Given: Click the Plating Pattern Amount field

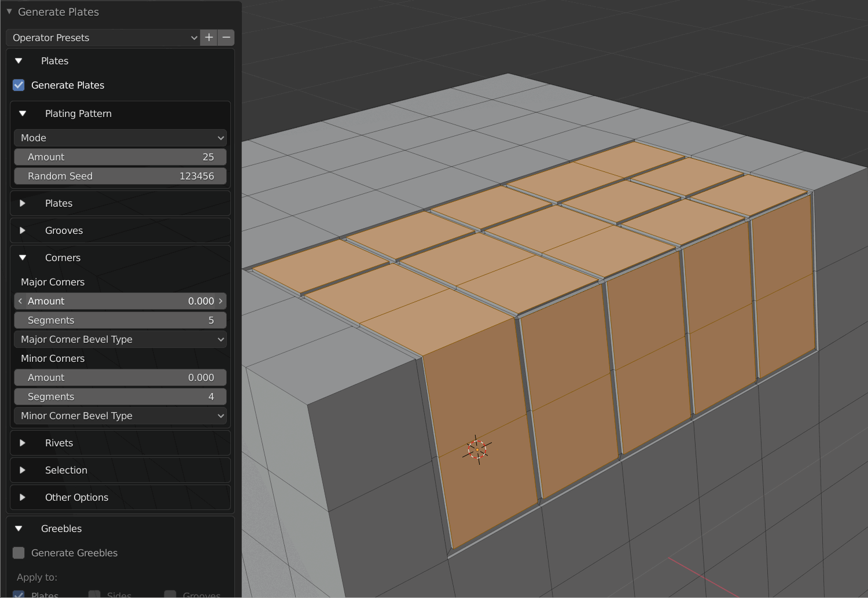Looking at the screenshot, I should 120,157.
